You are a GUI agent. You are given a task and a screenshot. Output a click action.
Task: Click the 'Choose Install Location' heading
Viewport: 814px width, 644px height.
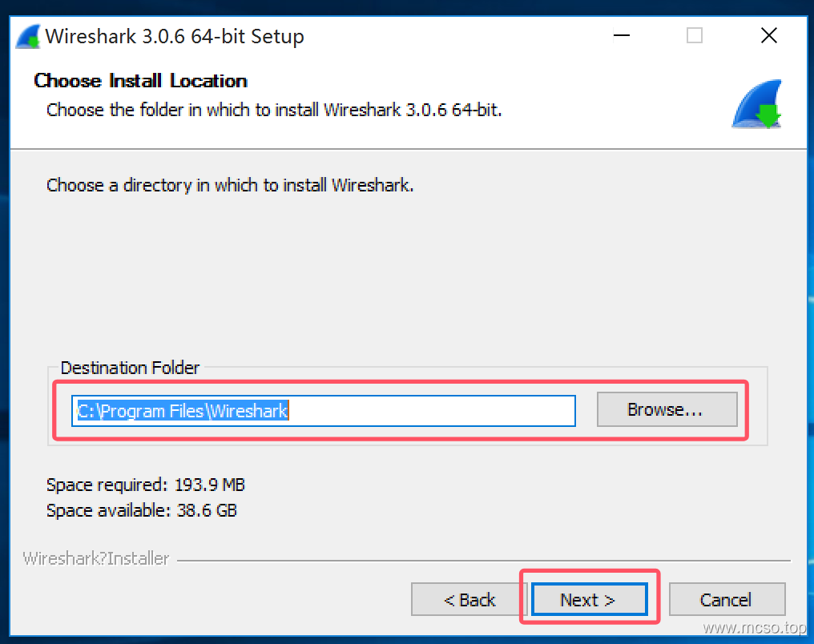pos(141,81)
